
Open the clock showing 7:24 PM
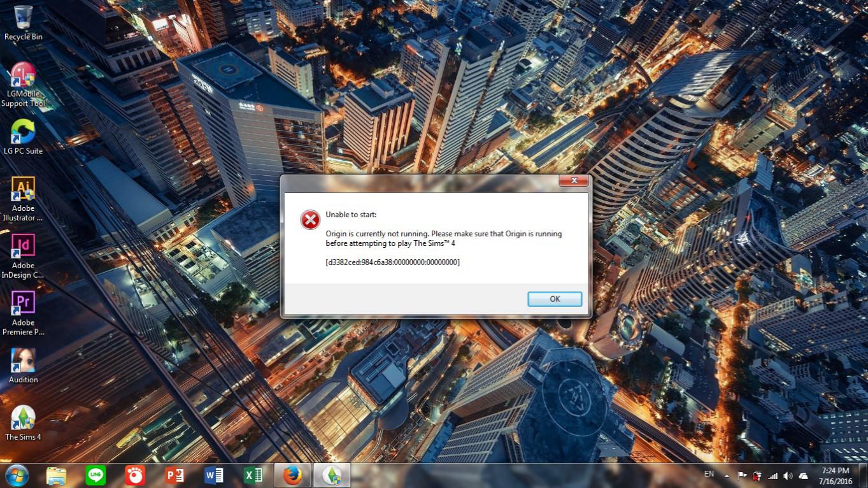point(835,475)
